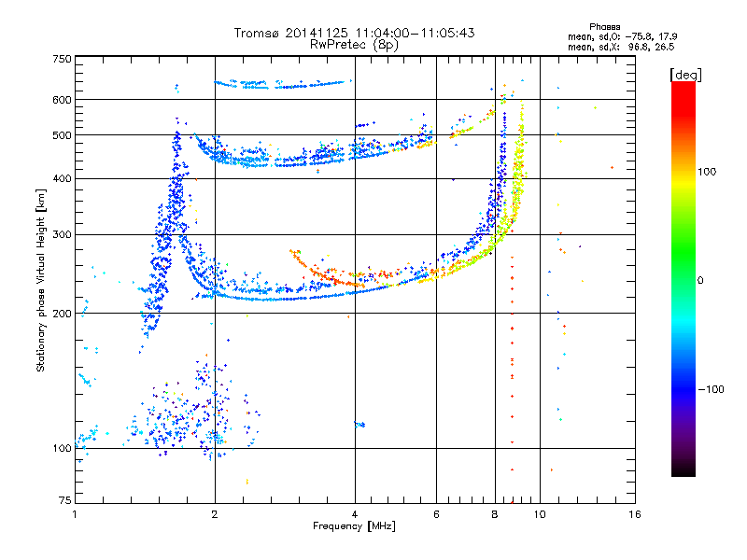
Task: Click the 'Frequency [MHz]' axis title
Action: [354, 526]
